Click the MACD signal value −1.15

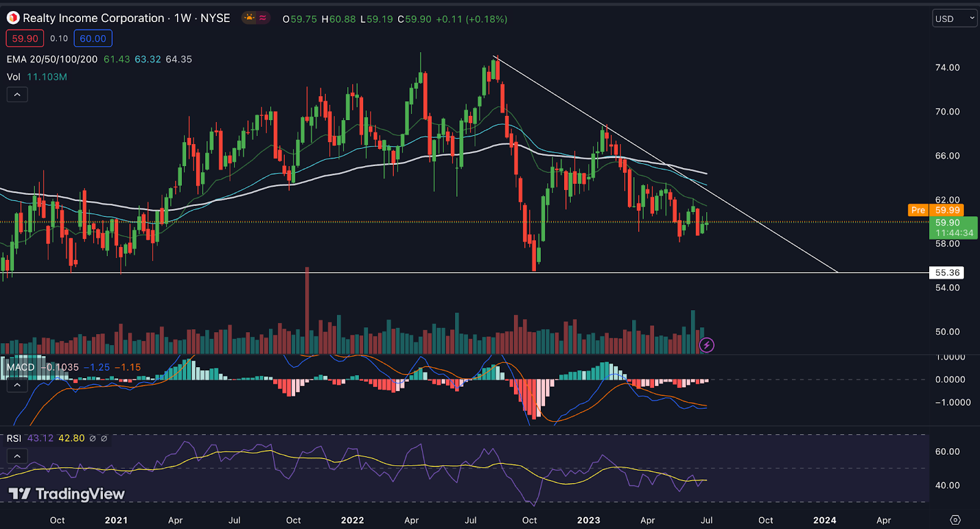127,367
